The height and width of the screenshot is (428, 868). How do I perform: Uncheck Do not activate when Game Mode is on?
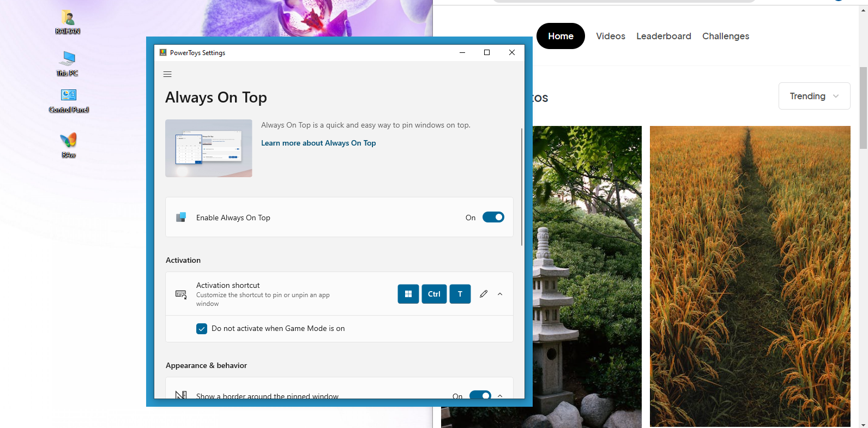click(x=202, y=329)
